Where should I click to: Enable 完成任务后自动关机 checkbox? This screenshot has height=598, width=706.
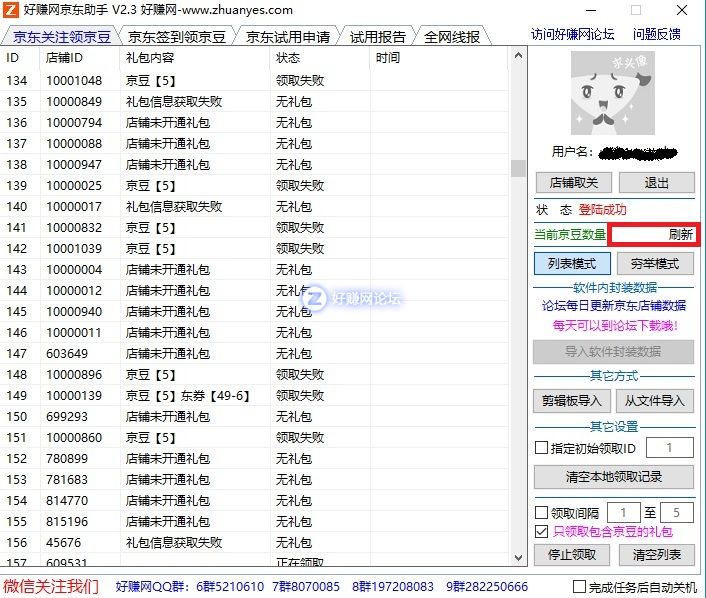coord(579,587)
